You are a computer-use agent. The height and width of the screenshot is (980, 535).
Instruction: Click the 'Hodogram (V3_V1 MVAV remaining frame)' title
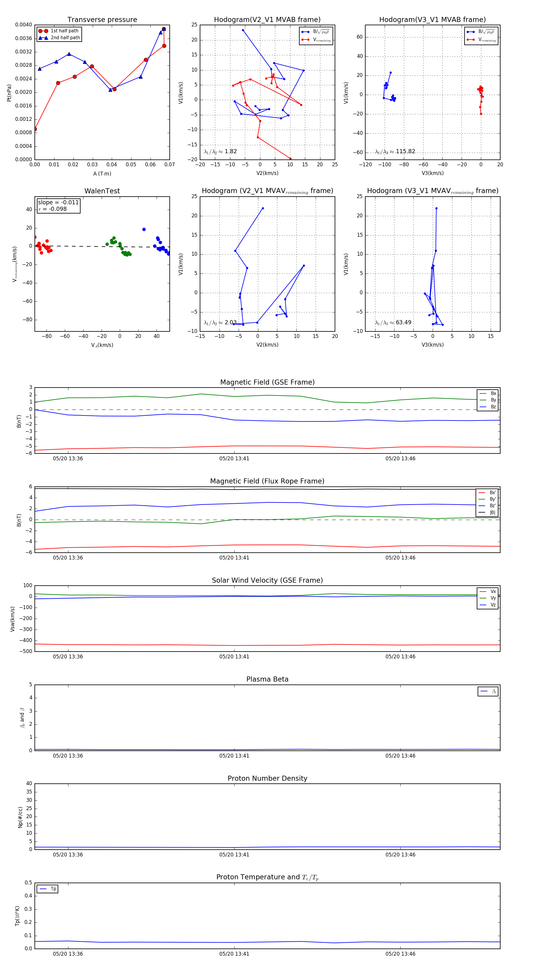432,191
